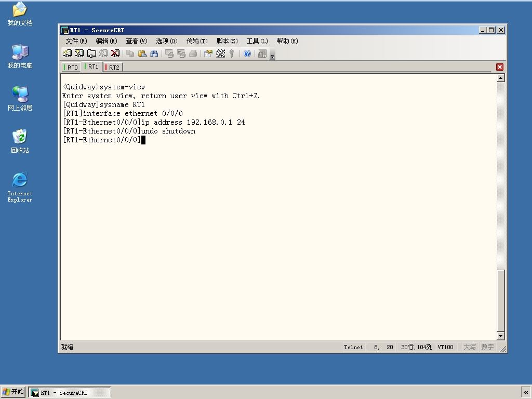Open the 文件(F) menu
This screenshot has height=399, width=532.
76,41
